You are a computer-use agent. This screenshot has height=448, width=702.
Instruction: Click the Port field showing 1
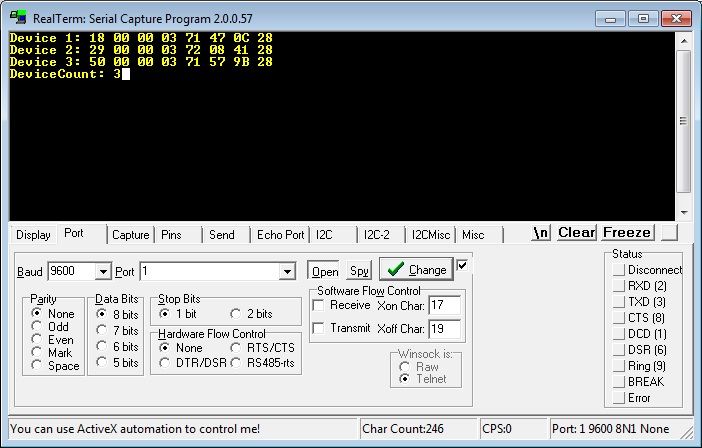tap(210, 271)
